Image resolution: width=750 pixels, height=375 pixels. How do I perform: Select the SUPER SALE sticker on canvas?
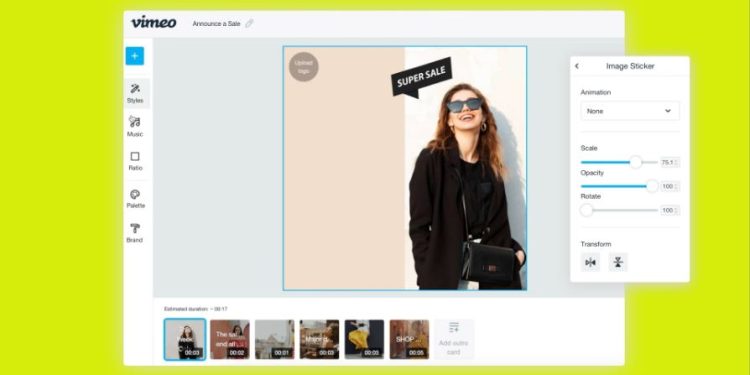[x=421, y=77]
